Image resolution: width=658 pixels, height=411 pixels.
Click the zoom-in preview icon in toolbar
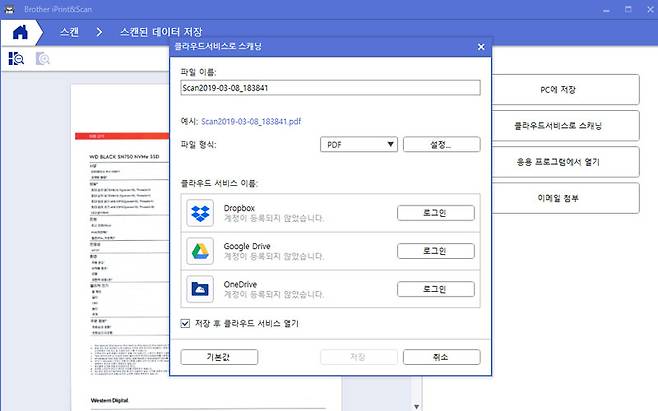[x=16, y=59]
